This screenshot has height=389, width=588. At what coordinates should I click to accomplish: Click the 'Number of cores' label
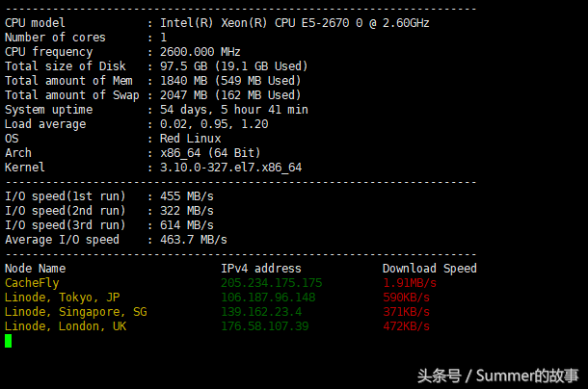tap(55, 38)
